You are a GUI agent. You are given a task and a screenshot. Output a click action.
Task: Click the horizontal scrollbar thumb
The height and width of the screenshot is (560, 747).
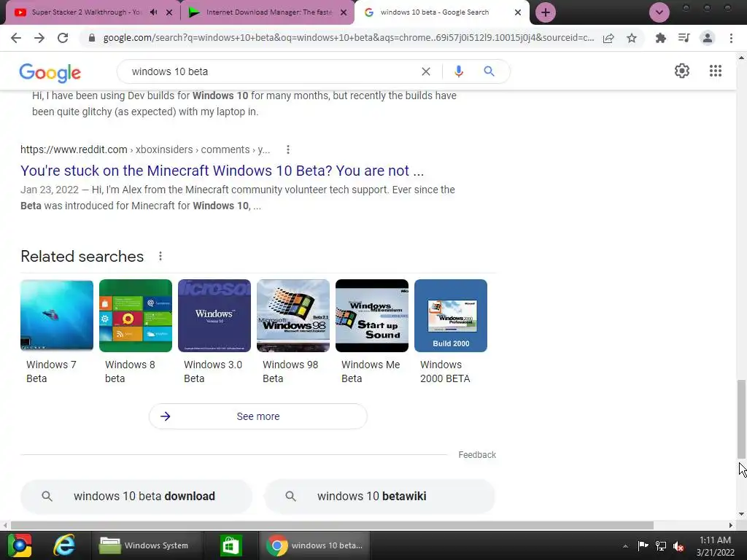click(332, 525)
